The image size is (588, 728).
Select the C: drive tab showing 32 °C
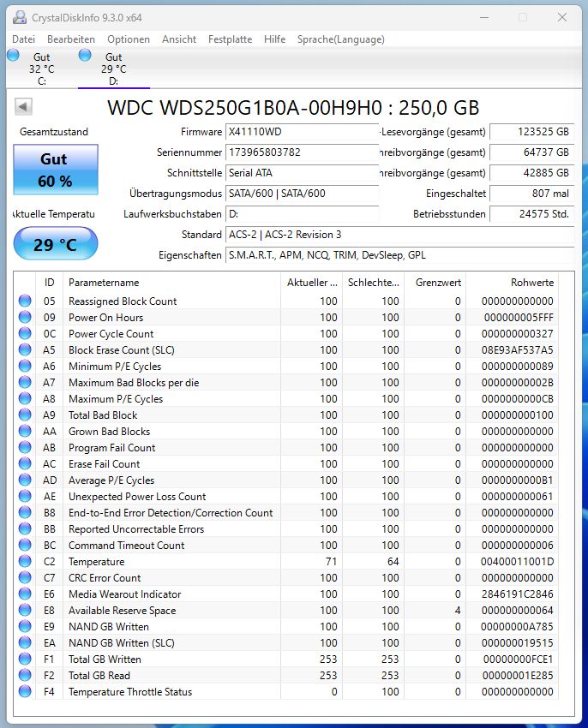coord(42,69)
